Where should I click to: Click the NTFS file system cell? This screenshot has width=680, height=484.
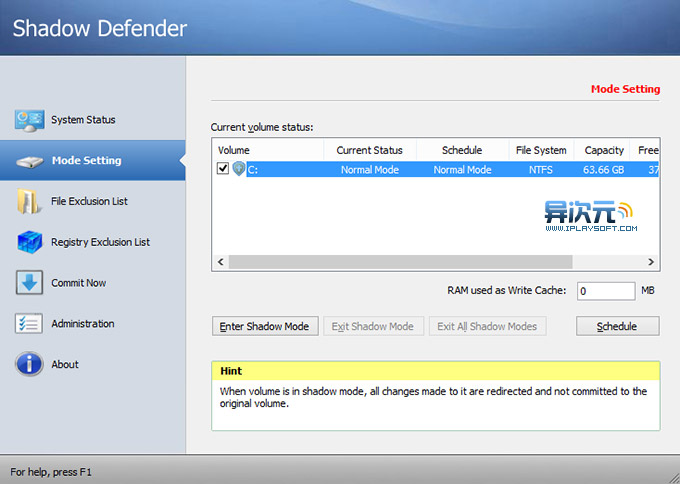click(541, 170)
